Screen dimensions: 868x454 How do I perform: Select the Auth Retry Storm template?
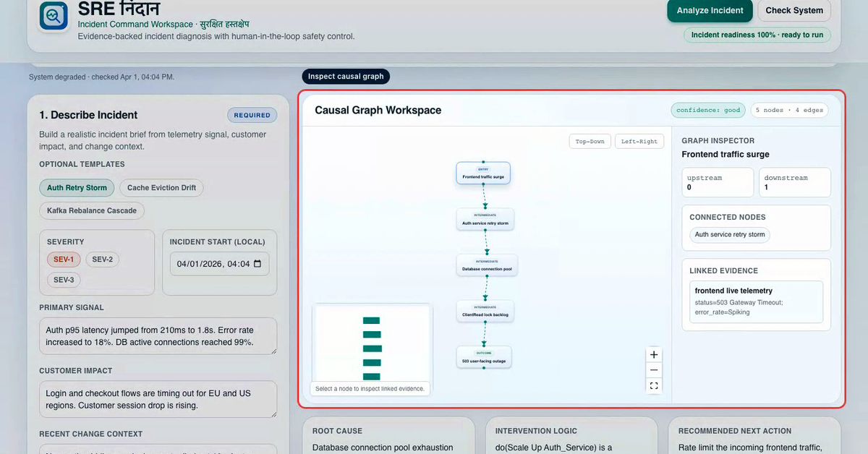77,188
